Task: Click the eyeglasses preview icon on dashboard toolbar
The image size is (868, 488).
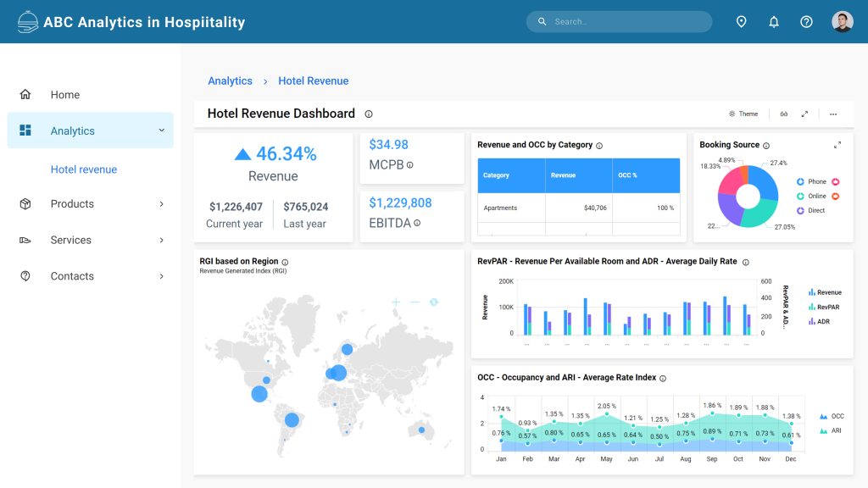Action: [784, 114]
